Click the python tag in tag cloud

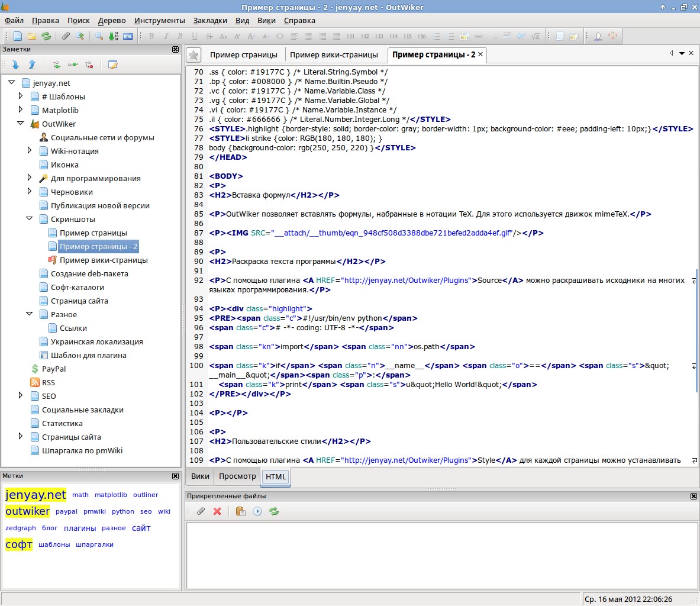pyautogui.click(x=122, y=511)
